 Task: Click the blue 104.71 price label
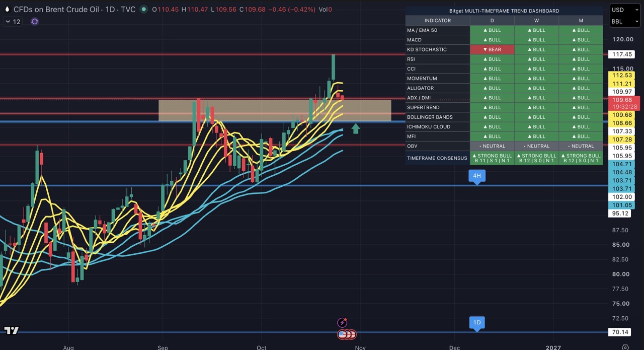tap(622, 164)
